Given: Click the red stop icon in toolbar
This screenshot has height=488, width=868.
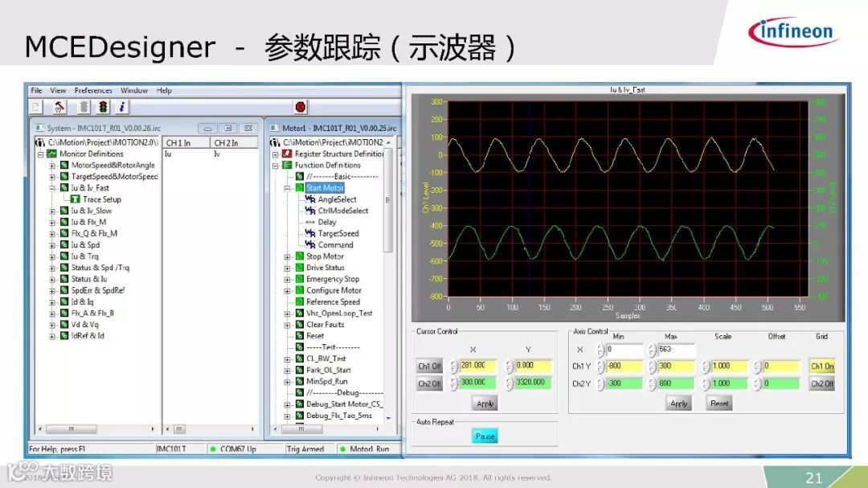Looking at the screenshot, I should coord(300,107).
